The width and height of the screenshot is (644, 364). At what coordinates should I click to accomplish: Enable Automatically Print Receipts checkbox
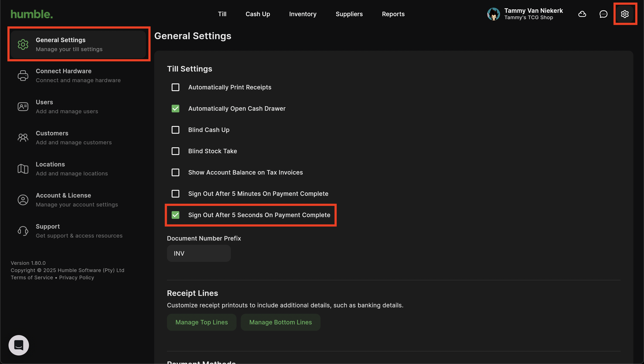[x=175, y=87]
